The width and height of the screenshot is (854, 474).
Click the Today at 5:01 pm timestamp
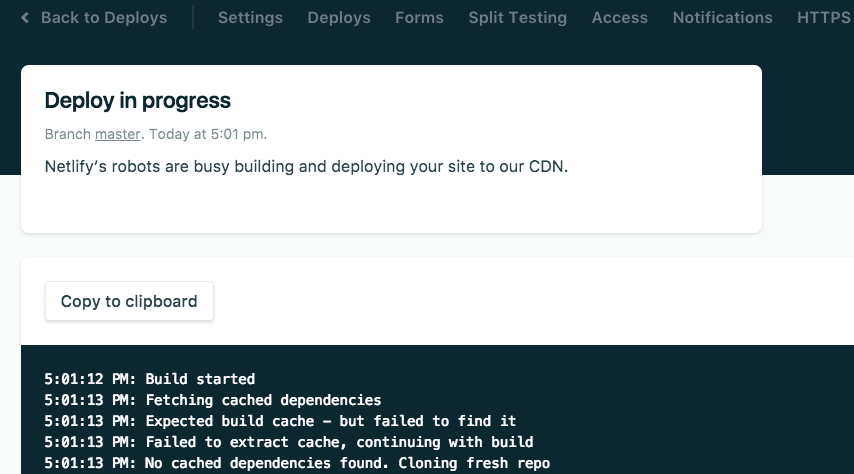(x=208, y=134)
